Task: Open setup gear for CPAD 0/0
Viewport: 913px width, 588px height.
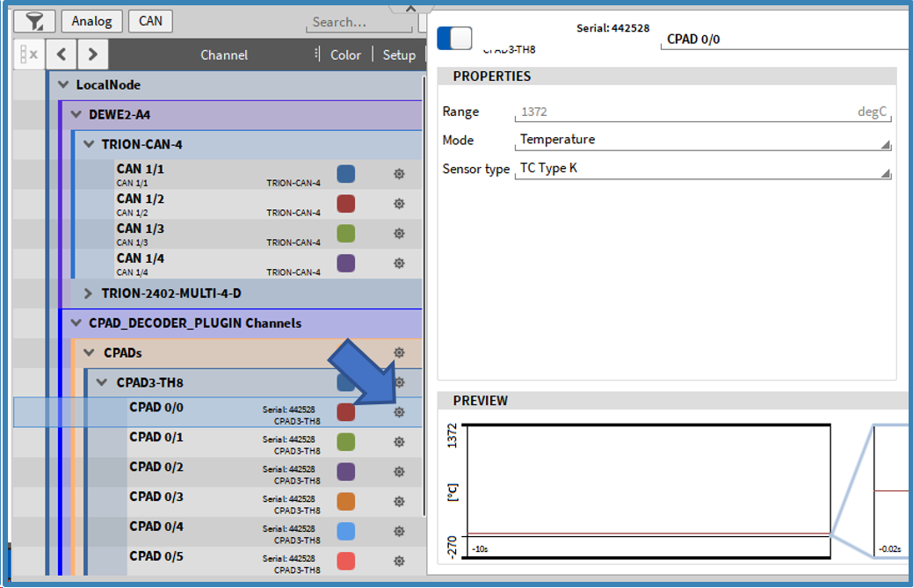Action: 399,412
